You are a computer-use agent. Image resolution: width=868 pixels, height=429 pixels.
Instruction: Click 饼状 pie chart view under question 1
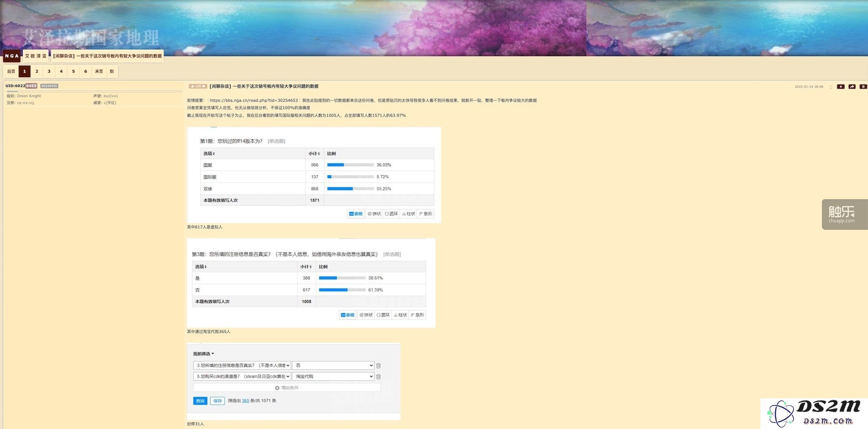374,214
